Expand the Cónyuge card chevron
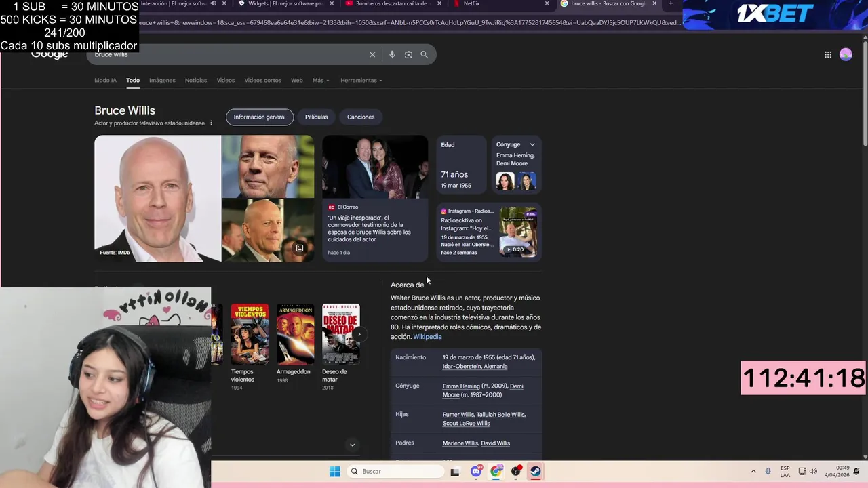Viewport: 868px width, 488px height. pyautogui.click(x=532, y=144)
